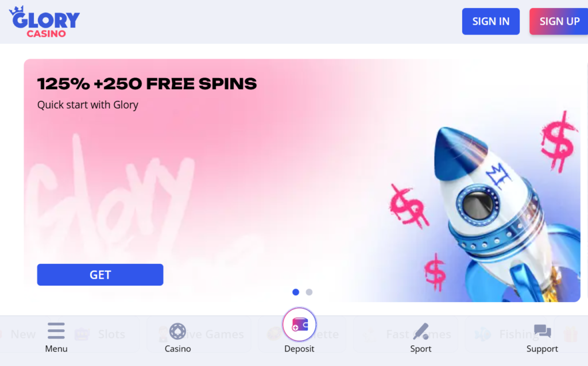Switch to second banner slide dot
Screen dimensions: 588x366
[x=309, y=292]
